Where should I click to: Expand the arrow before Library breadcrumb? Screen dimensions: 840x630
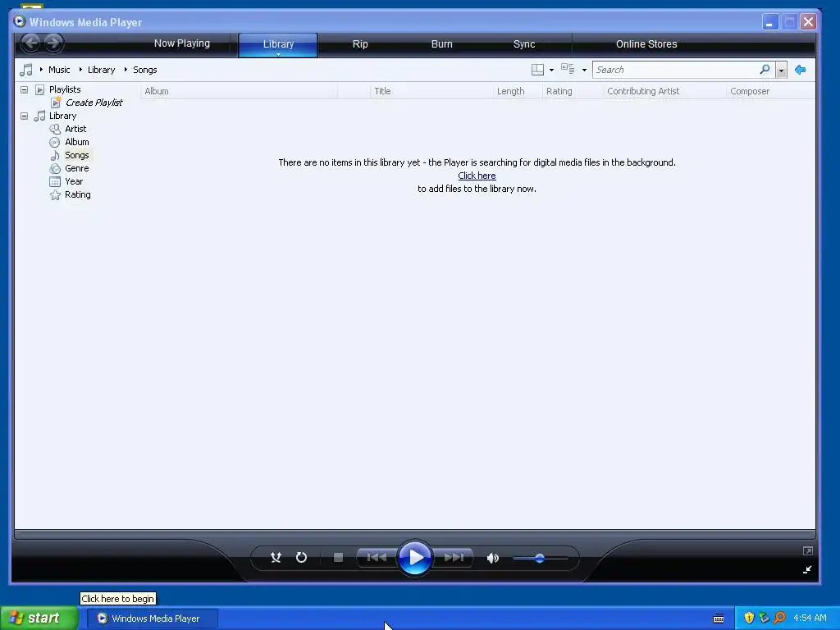(x=80, y=70)
